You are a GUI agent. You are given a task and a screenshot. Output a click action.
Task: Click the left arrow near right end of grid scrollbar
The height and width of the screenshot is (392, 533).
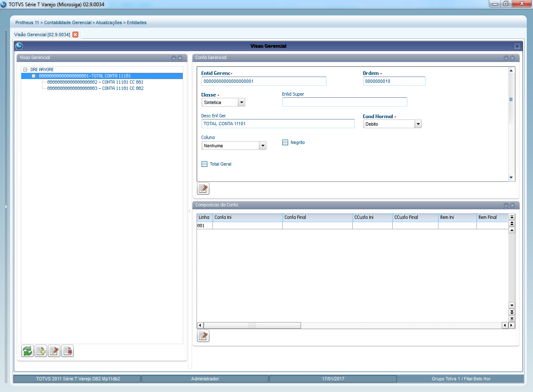coord(505,325)
